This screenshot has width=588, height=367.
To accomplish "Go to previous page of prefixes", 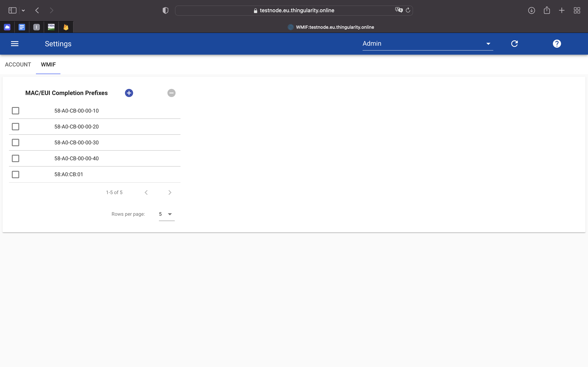I will tap(146, 192).
